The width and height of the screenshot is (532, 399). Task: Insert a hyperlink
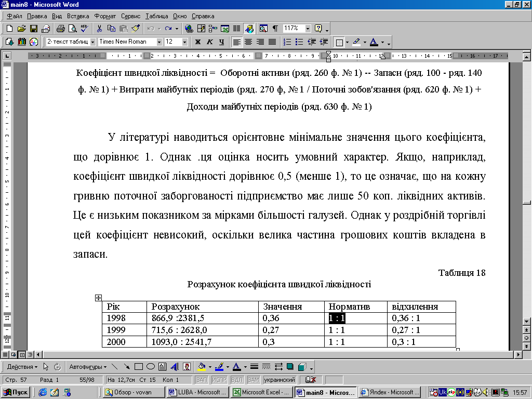point(189,29)
